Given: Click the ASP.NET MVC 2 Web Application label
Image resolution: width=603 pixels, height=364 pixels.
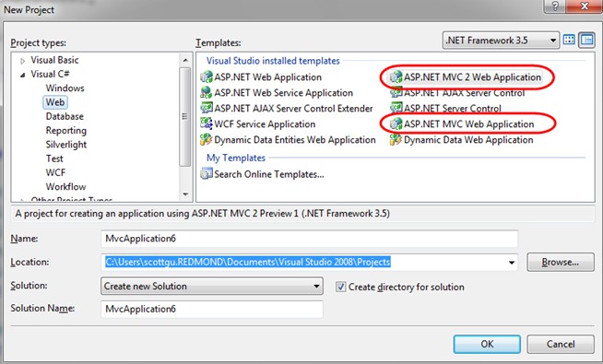Looking at the screenshot, I should coord(472,76).
